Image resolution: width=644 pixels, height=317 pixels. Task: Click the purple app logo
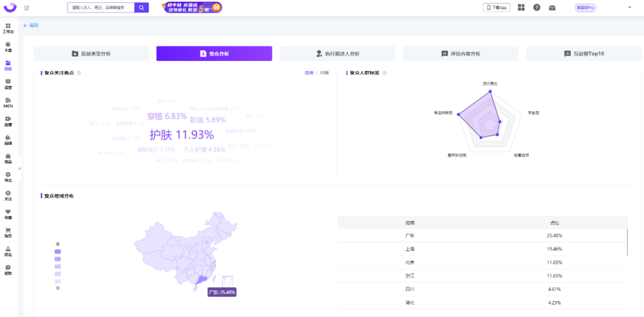10,7
